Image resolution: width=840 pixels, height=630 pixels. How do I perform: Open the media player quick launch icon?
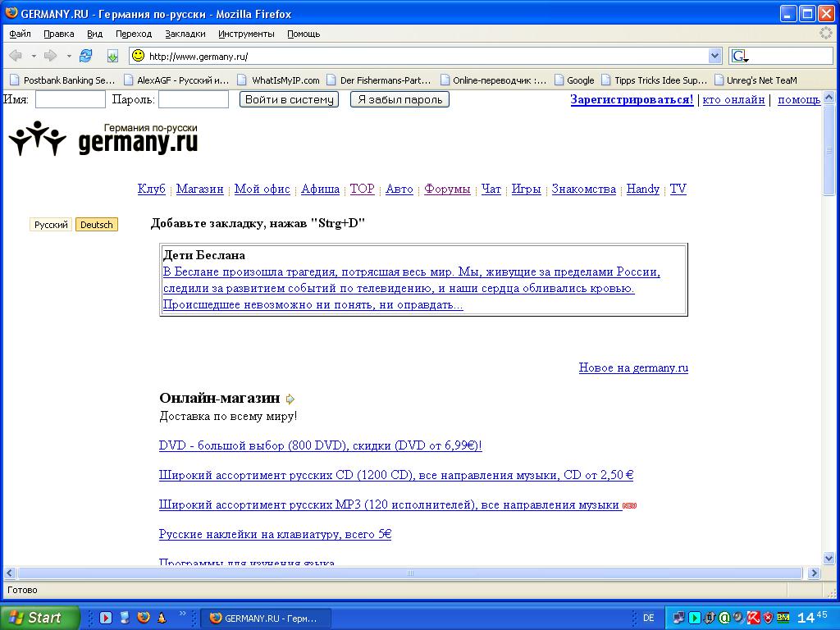(x=106, y=618)
